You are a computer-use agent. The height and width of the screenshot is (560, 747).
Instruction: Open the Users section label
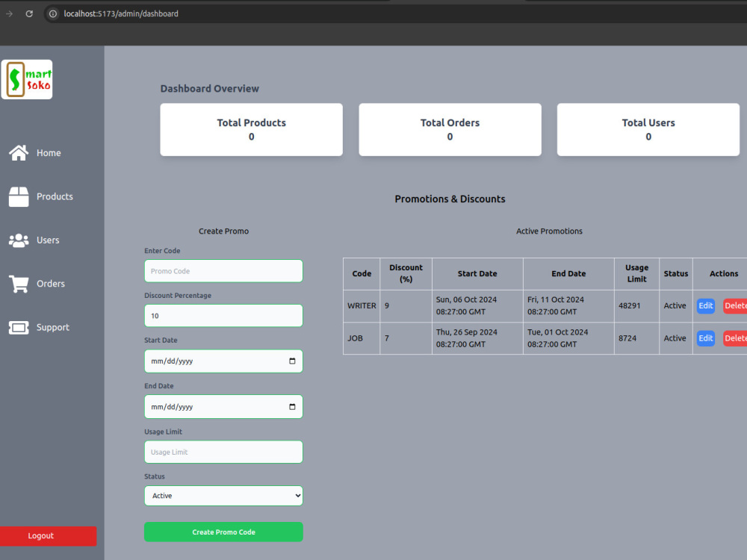click(x=48, y=240)
